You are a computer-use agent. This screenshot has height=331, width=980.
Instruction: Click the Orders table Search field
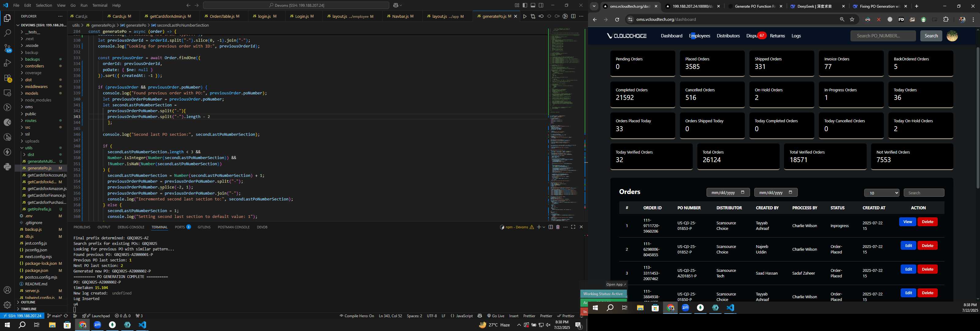pyautogui.click(x=924, y=193)
